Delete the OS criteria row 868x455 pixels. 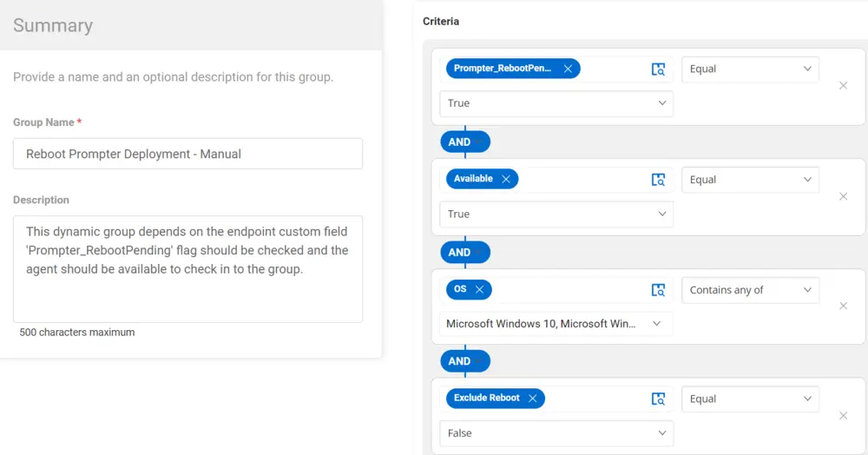coord(843,306)
